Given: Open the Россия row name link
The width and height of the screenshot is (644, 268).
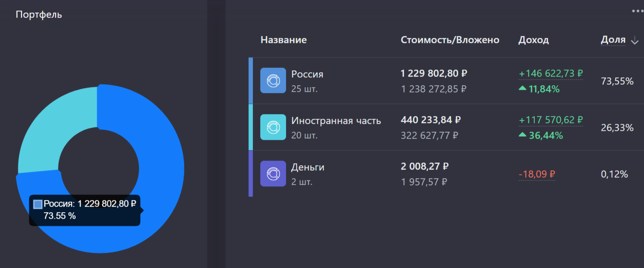Looking at the screenshot, I should coord(307,74).
